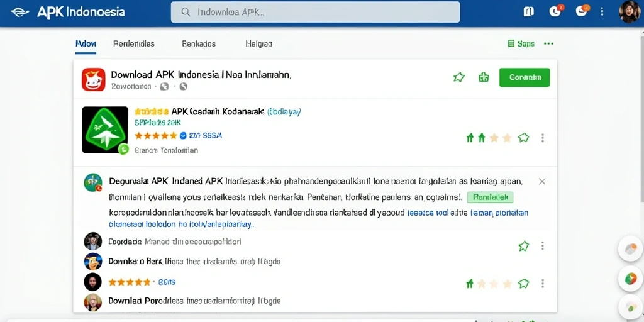Screen dimensions: 644x322
Task: Click bottom floating round button at right edge
Action: pos(630,308)
